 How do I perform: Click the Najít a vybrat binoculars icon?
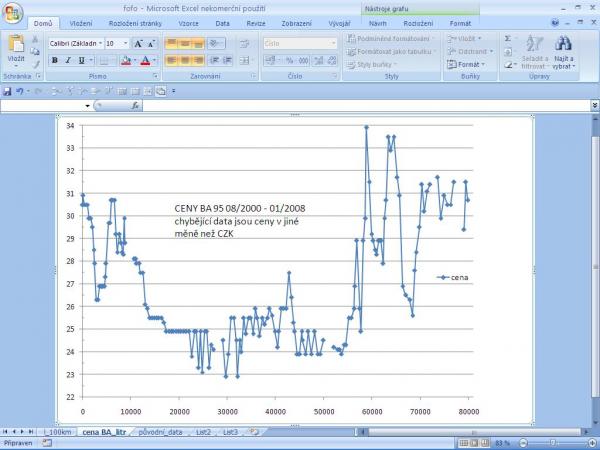562,45
